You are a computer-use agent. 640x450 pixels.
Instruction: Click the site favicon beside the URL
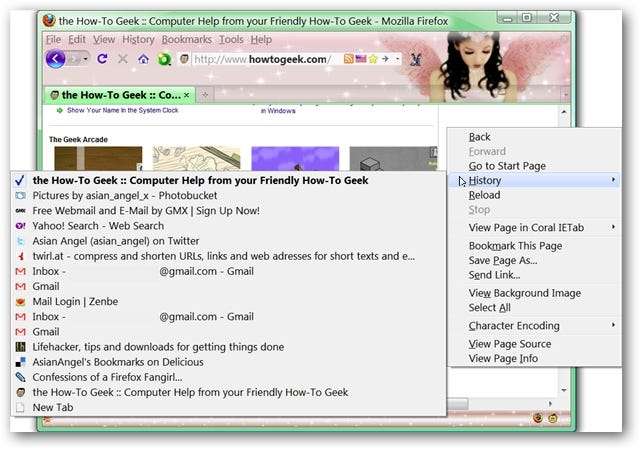point(184,59)
